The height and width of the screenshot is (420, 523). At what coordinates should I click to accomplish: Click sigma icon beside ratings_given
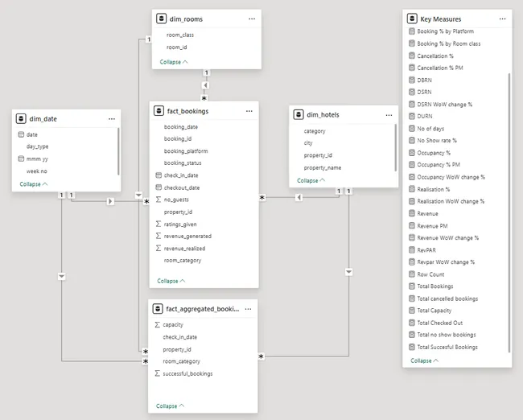point(159,224)
